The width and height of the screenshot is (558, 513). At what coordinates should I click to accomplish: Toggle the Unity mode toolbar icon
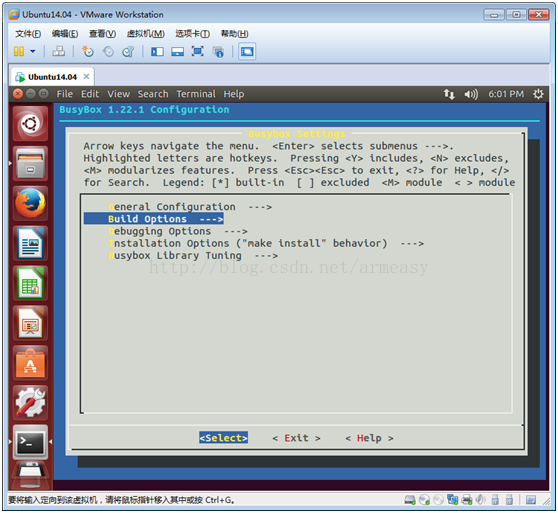tap(218, 52)
